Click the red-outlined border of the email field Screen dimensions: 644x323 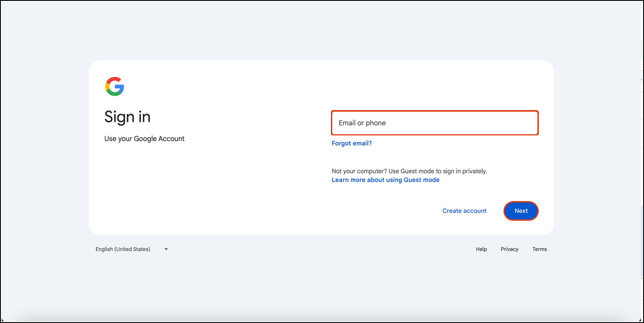(x=435, y=111)
